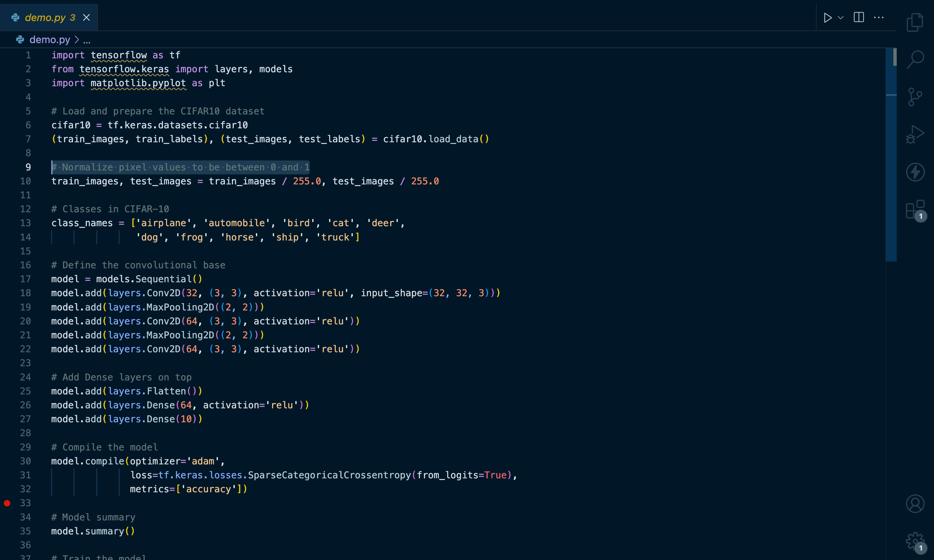
Task: Click line number 18 in the gutter
Action: point(25,293)
